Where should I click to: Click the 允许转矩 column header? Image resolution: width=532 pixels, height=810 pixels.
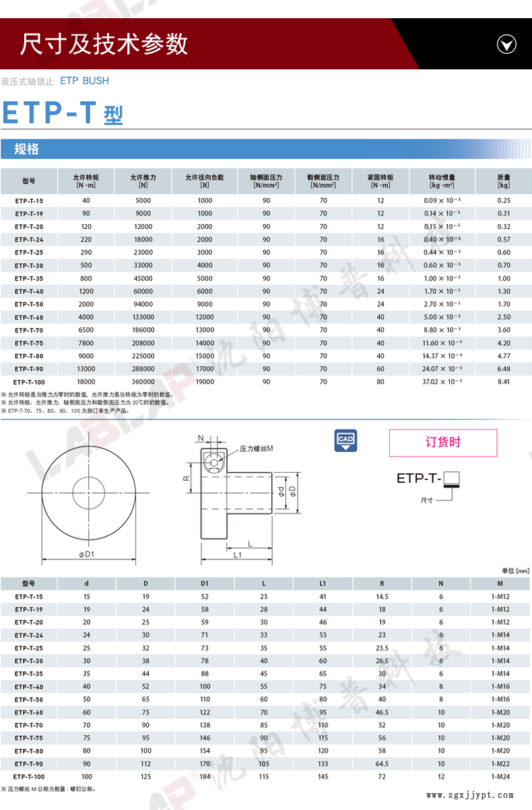pos(86,181)
